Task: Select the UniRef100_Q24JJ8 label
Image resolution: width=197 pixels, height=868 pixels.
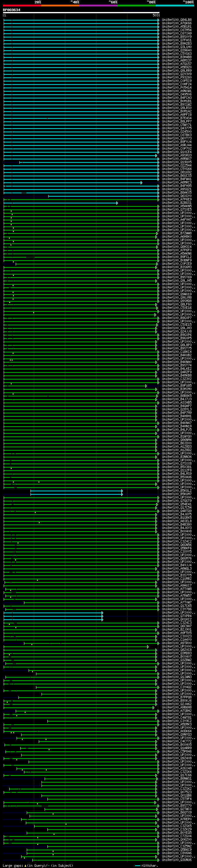Action: coord(177,332)
